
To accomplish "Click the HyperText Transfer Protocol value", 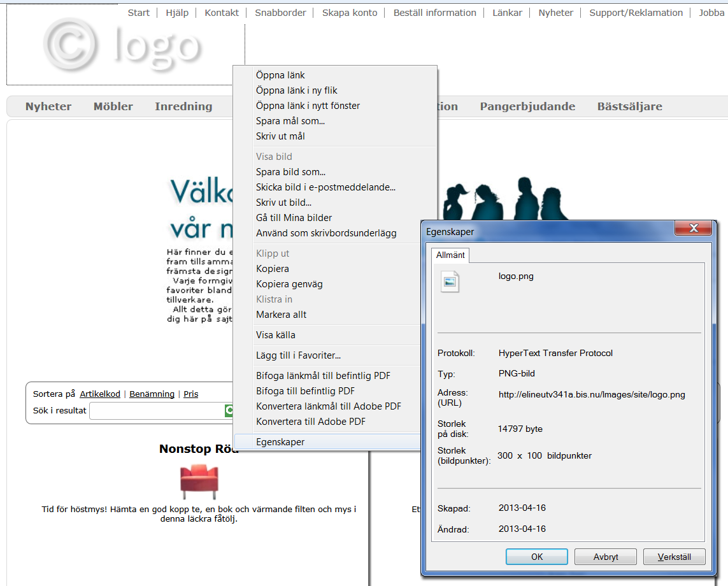I will [x=555, y=353].
